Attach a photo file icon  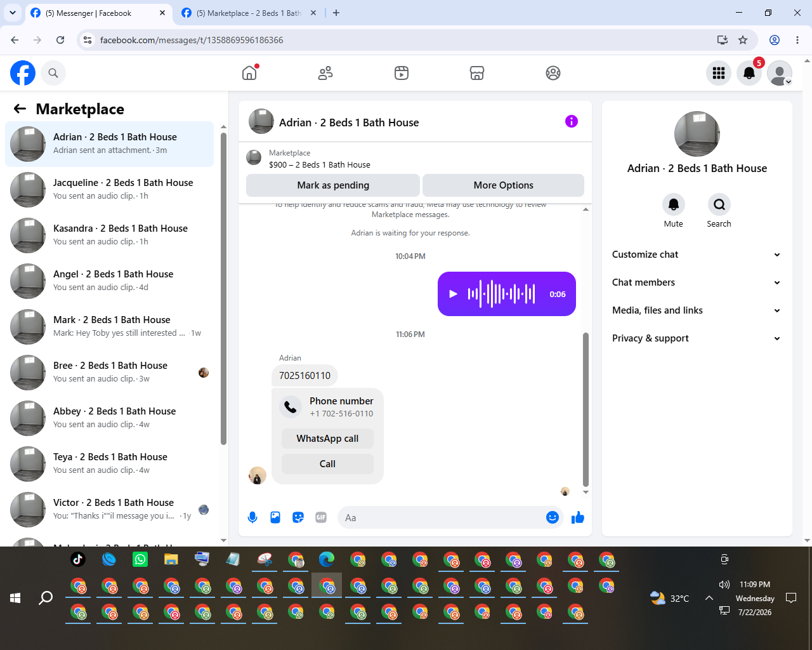point(275,517)
